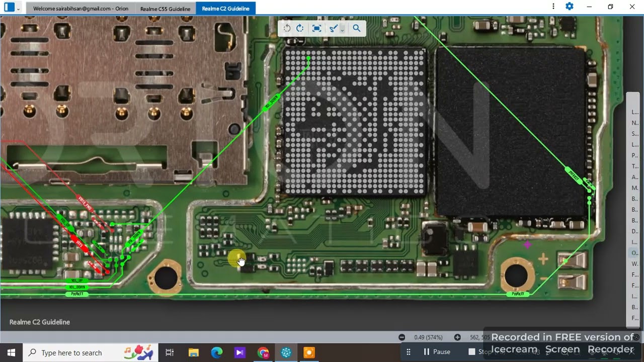Select the M... entry in the side list
Screen dimensions: 644x362
634,188
